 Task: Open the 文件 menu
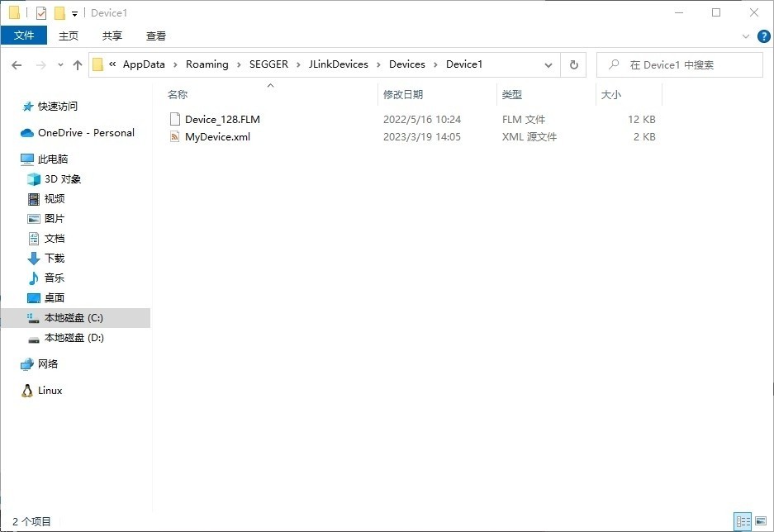click(24, 36)
